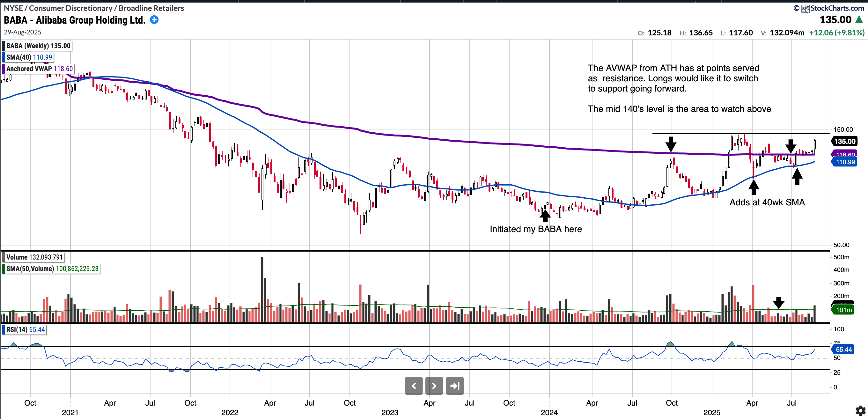Click the next period right-arrow button
The width and height of the screenshot is (868, 419).
coord(434,386)
